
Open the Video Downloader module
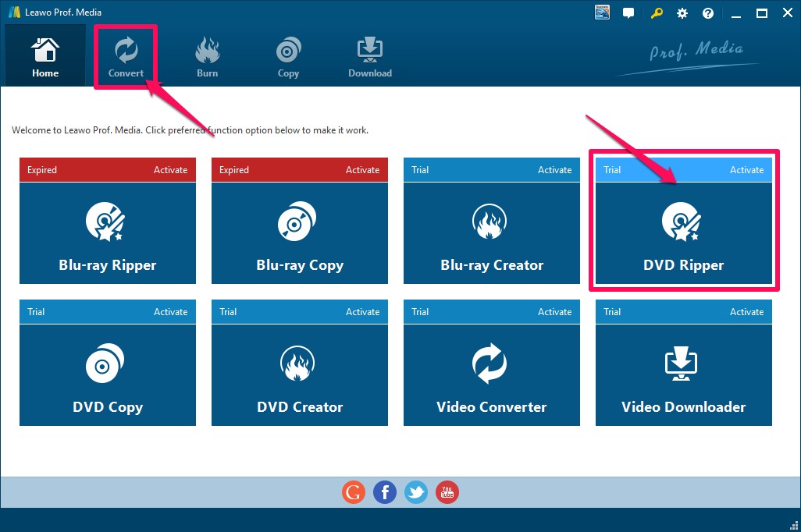click(684, 375)
